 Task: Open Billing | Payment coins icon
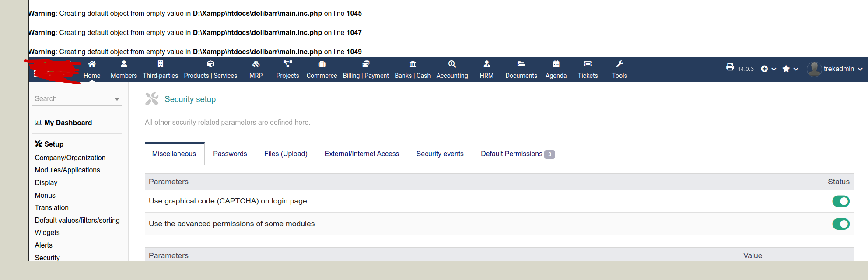point(366,64)
